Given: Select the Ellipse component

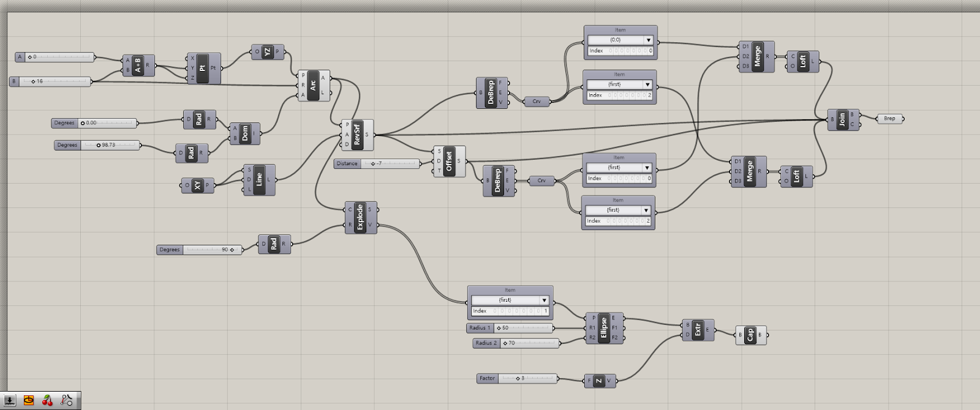Looking at the screenshot, I should click(x=605, y=328).
